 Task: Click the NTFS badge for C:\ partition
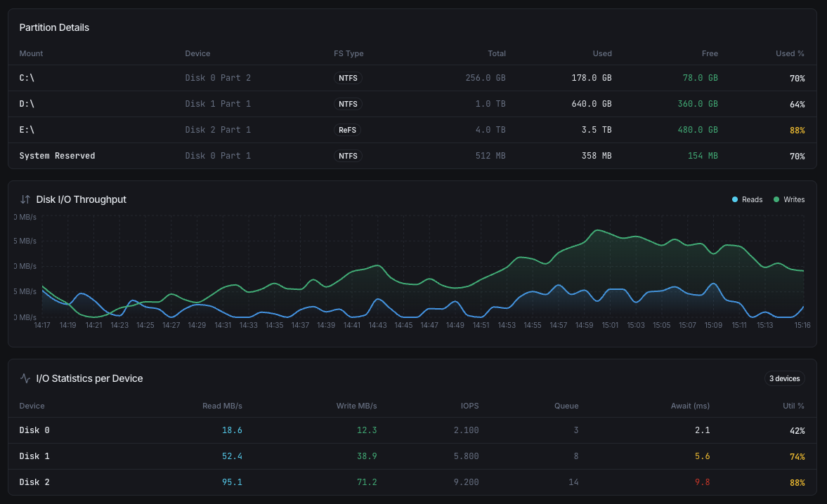tap(348, 78)
